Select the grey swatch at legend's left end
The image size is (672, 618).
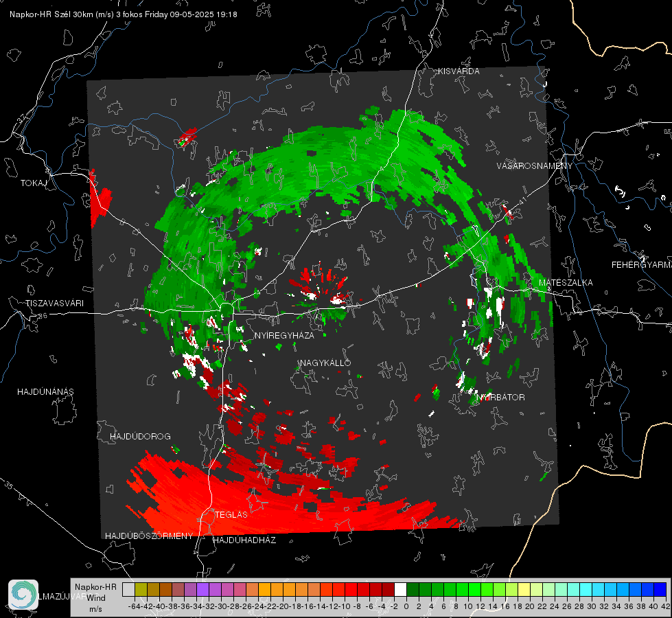tap(128, 589)
